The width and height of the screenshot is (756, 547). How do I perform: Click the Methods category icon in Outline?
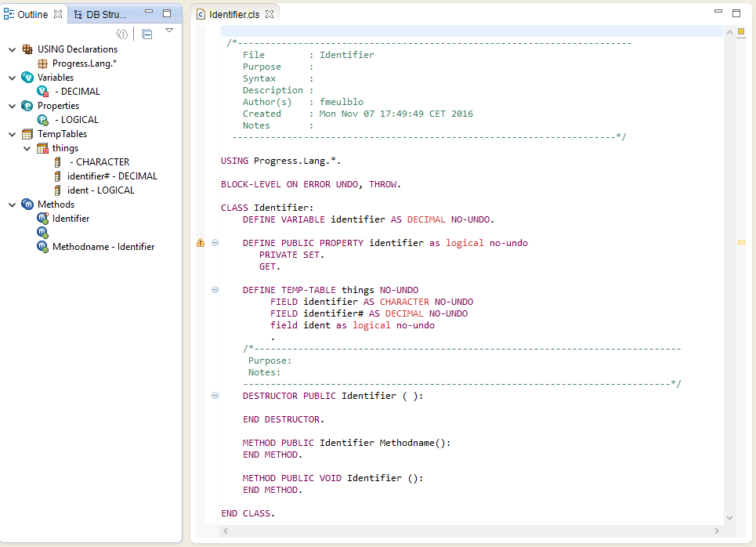(29, 204)
